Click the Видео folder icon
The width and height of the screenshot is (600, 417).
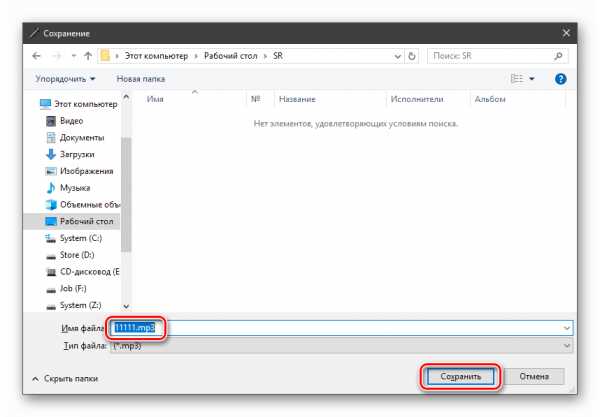tap(51, 121)
